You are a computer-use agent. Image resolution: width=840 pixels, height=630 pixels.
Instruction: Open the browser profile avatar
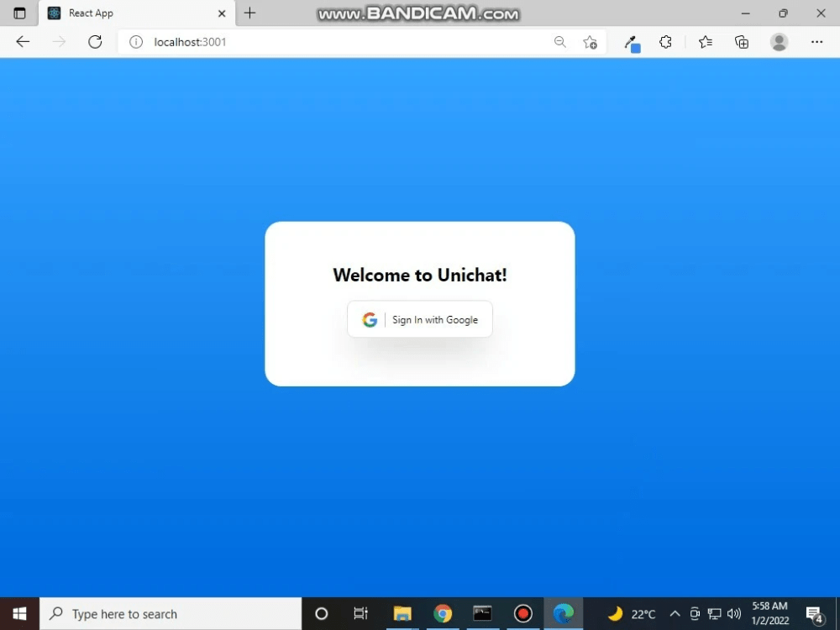coord(779,42)
